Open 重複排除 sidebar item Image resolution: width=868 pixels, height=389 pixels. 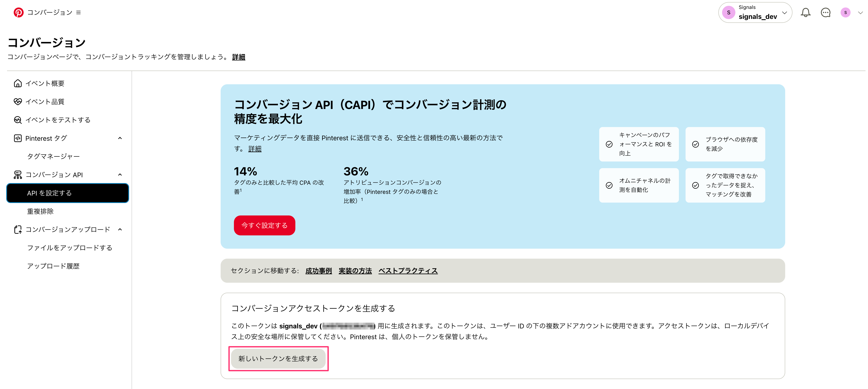coord(40,211)
